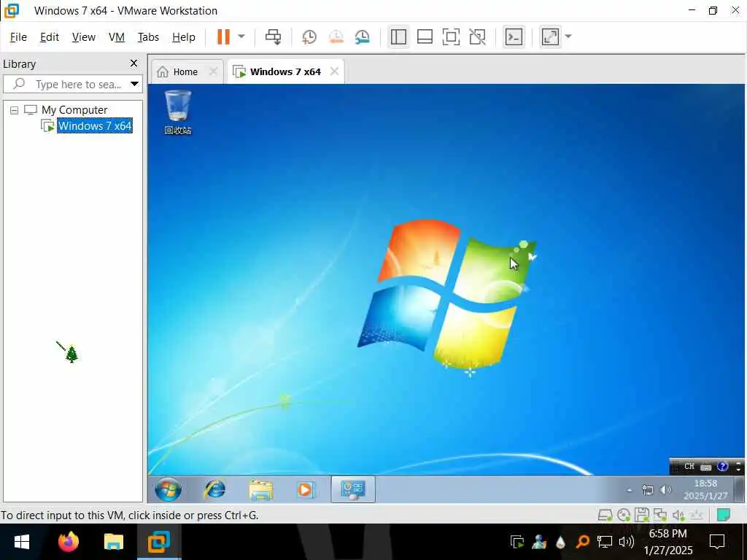The width and height of the screenshot is (747, 560).
Task: Open the green message log icon
Action: 723,515
